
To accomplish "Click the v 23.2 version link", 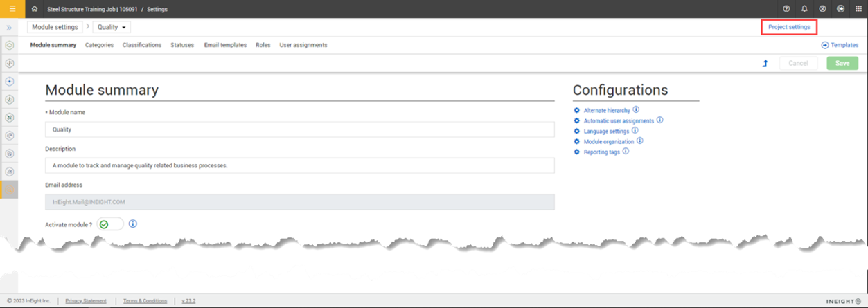I will 188,301.
